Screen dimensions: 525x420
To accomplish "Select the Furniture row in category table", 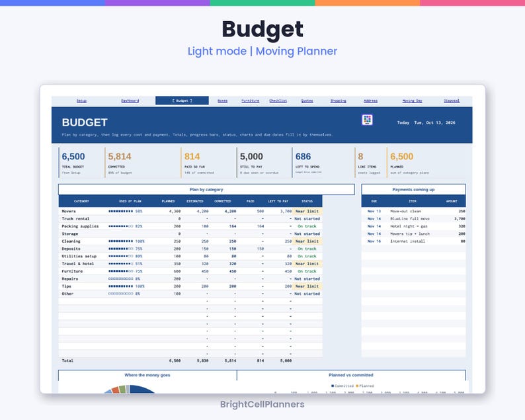I will 190,271.
